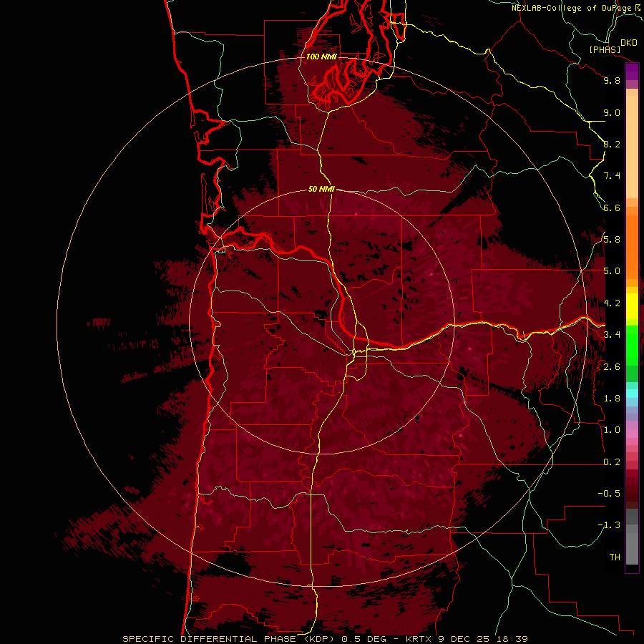The image size is (644, 644).
Task: Pick the pink band on color bar
Action: [632, 434]
